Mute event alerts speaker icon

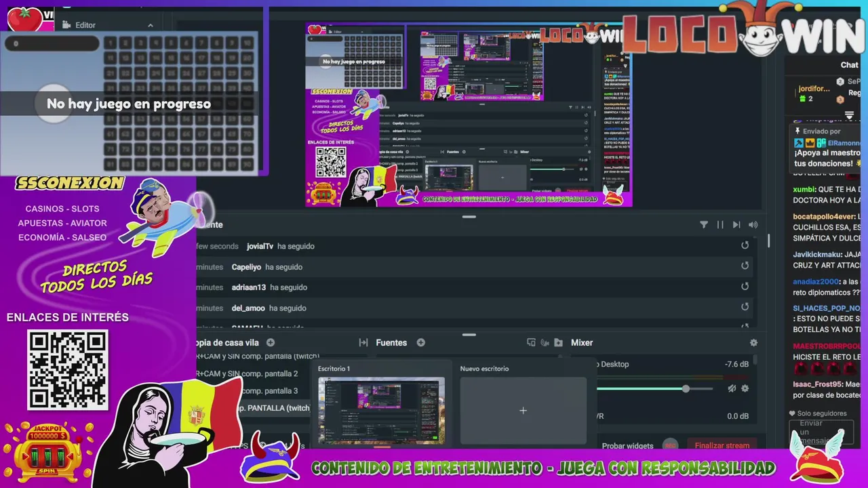[x=753, y=225]
